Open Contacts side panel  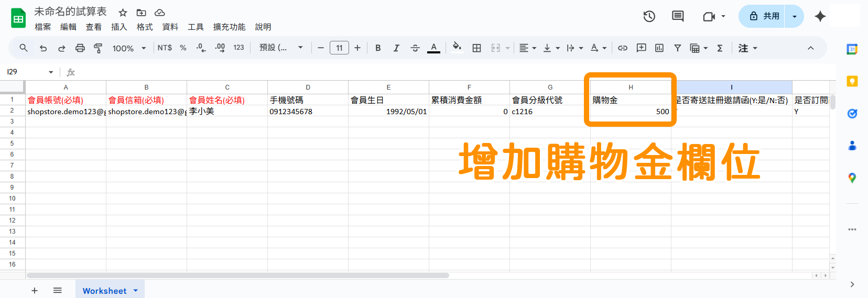852,146
